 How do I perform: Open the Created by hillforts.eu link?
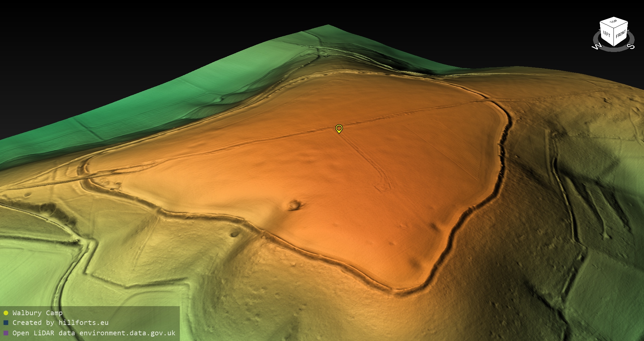[60, 323]
